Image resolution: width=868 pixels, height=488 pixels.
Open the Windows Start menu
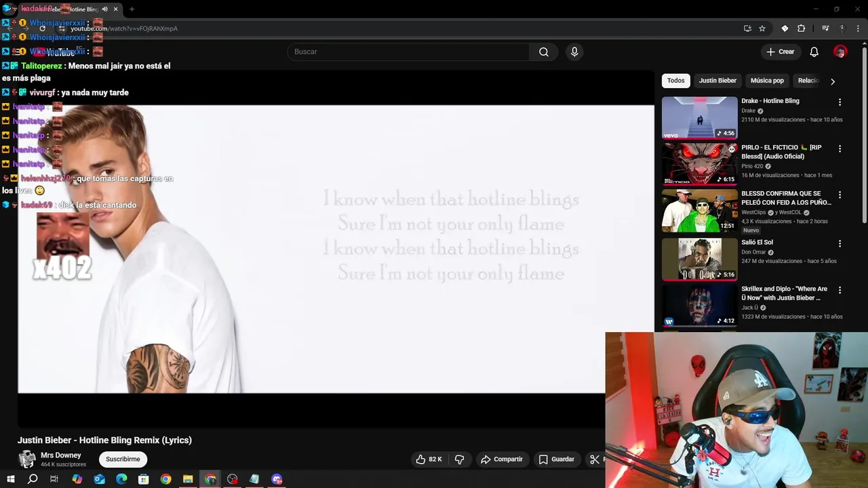point(11,479)
